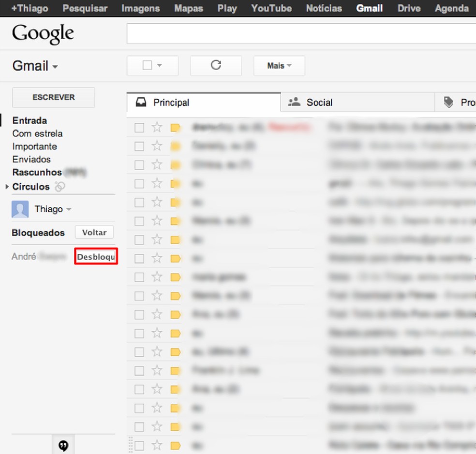
Task: Click Gmail in the top black bar
Action: point(370,8)
